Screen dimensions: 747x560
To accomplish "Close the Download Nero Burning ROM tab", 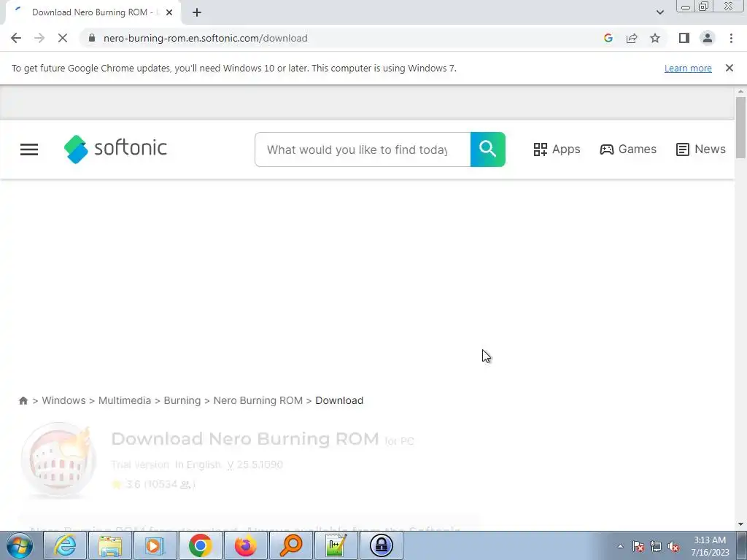I will [169, 12].
